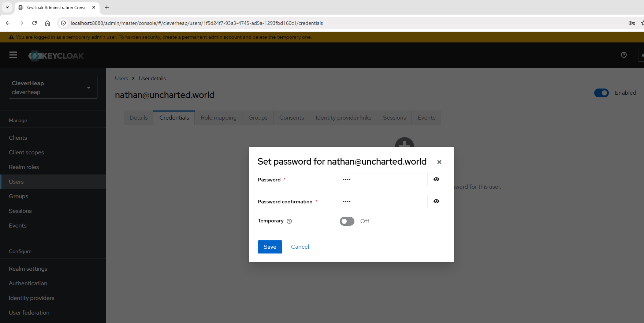Viewport: 644px width, 323px height.
Task: Open the Events tab in user details
Action: (427, 118)
